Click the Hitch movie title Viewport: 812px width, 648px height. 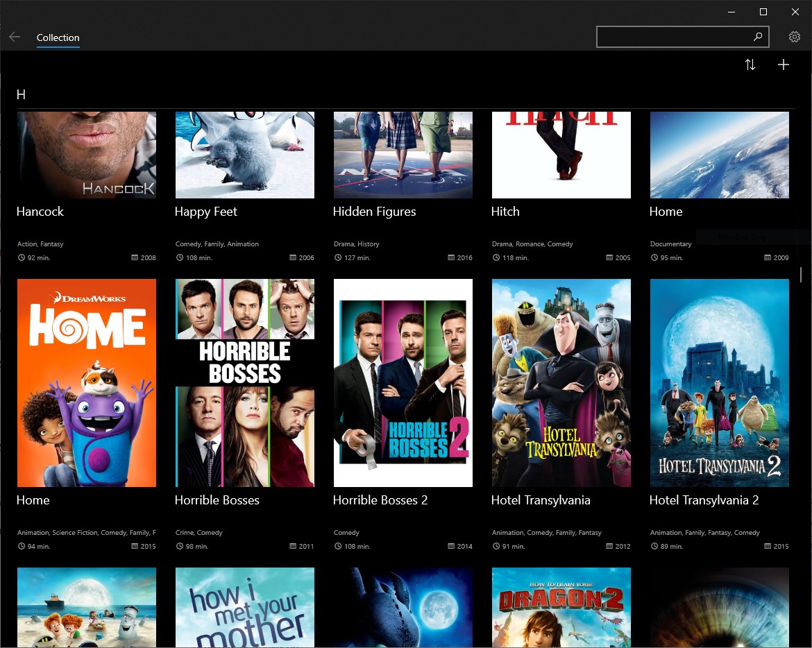point(505,212)
